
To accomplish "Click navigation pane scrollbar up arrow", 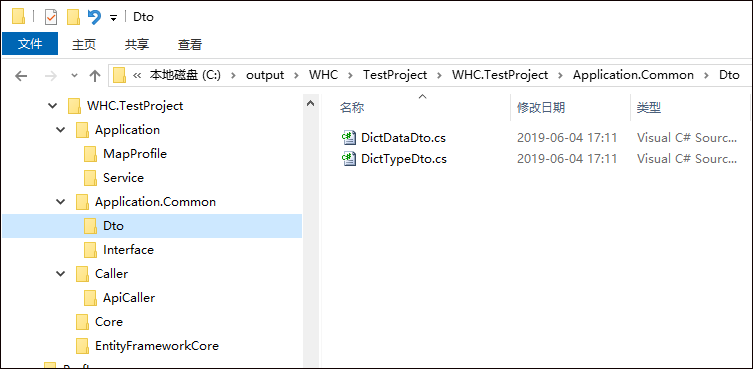I will tap(311, 103).
